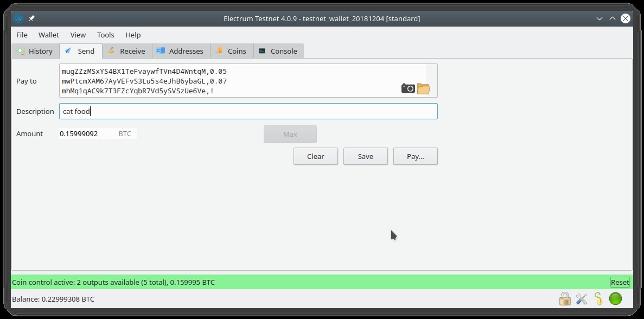Image resolution: width=644 pixels, height=319 pixels.
Task: Open the Coins tab
Action: 232,51
